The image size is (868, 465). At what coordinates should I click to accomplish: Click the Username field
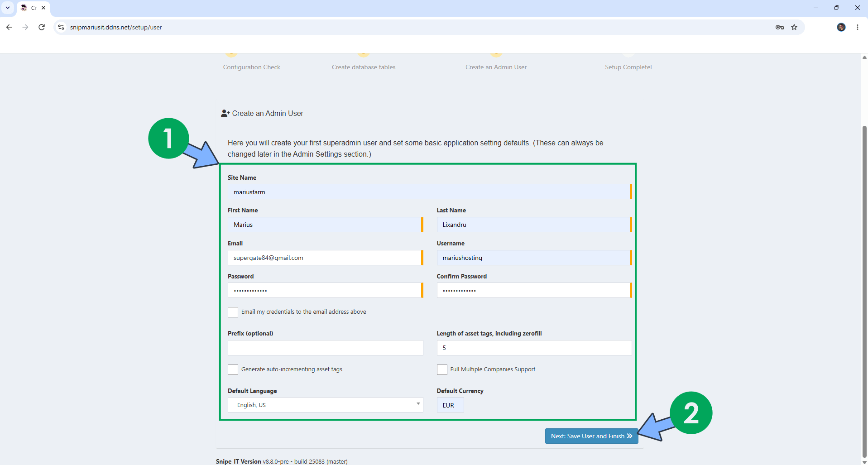pyautogui.click(x=534, y=258)
